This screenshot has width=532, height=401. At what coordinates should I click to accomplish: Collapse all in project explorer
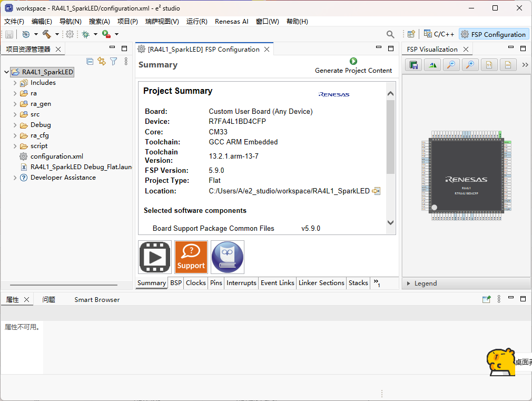[x=90, y=62]
